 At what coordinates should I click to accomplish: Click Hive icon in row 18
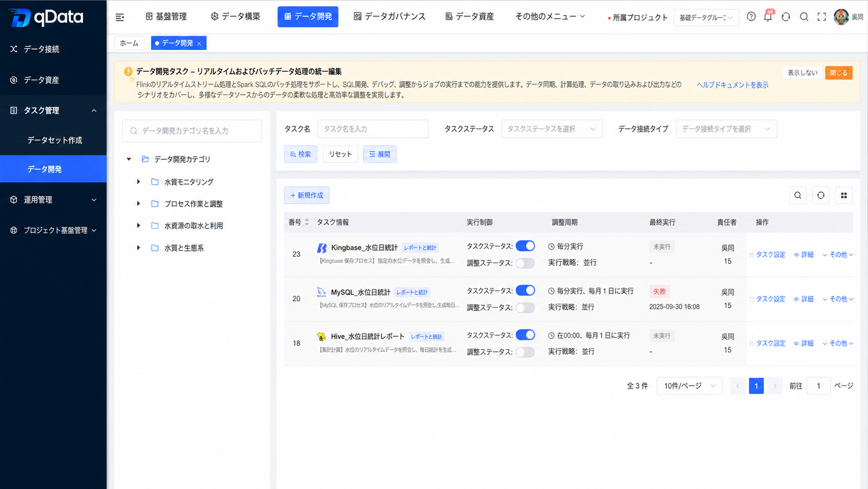322,336
